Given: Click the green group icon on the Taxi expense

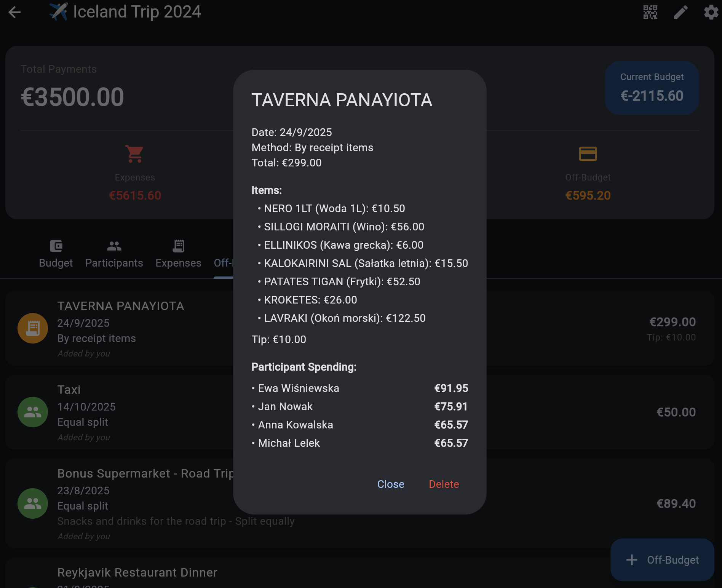Looking at the screenshot, I should coord(32,412).
